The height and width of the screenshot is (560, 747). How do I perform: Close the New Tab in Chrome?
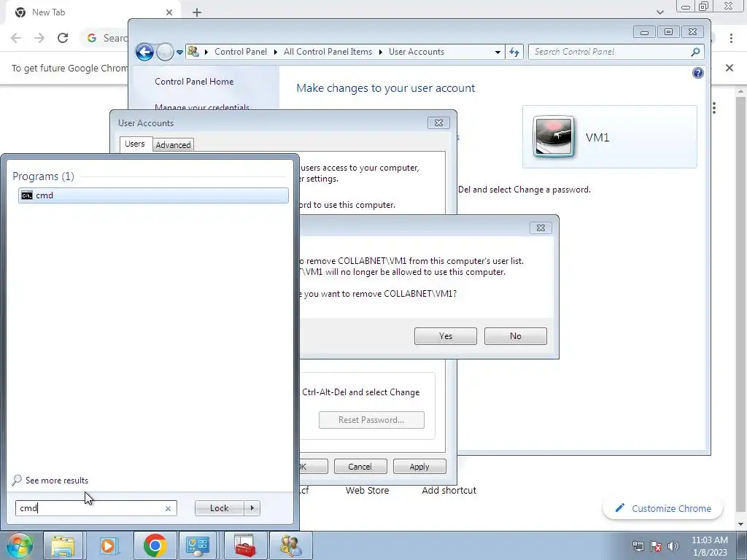tap(169, 12)
